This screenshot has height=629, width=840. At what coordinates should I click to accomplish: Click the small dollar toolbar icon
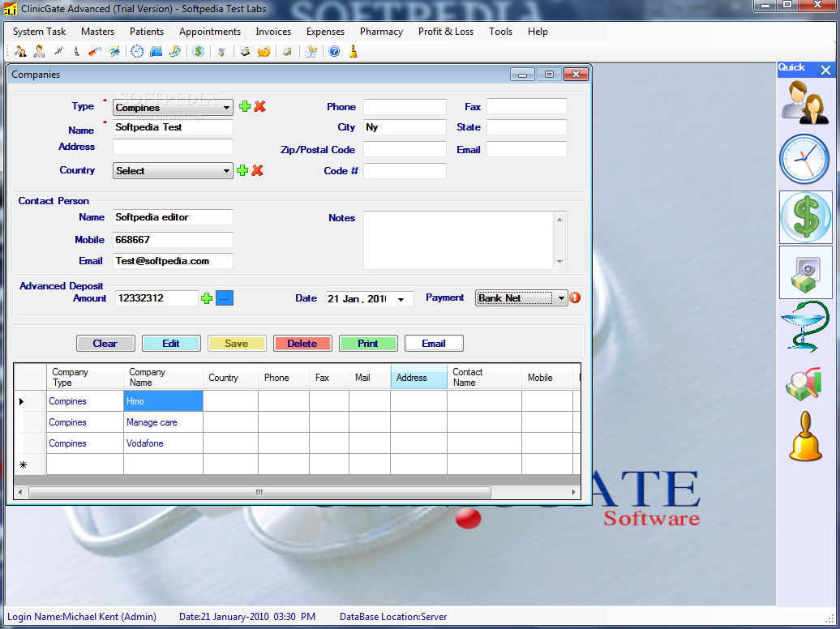198,51
